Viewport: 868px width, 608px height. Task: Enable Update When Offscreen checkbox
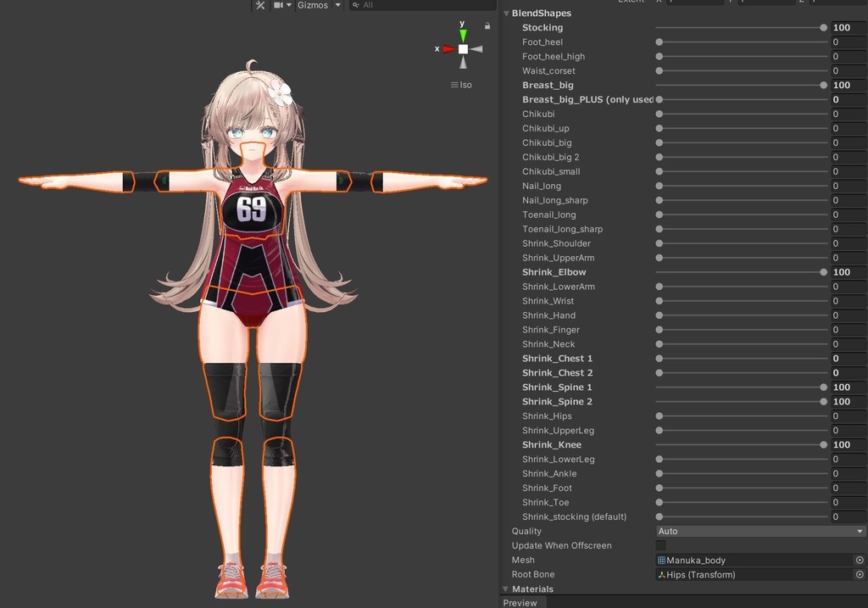tap(660, 545)
